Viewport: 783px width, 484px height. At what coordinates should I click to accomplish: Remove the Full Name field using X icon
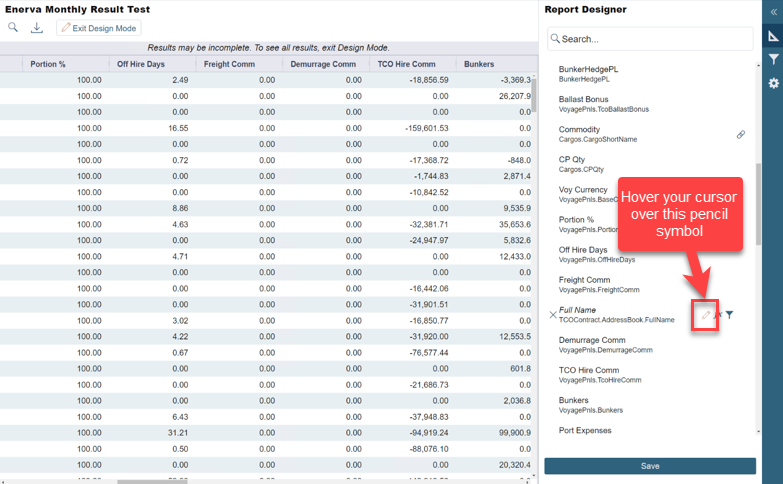tap(553, 315)
